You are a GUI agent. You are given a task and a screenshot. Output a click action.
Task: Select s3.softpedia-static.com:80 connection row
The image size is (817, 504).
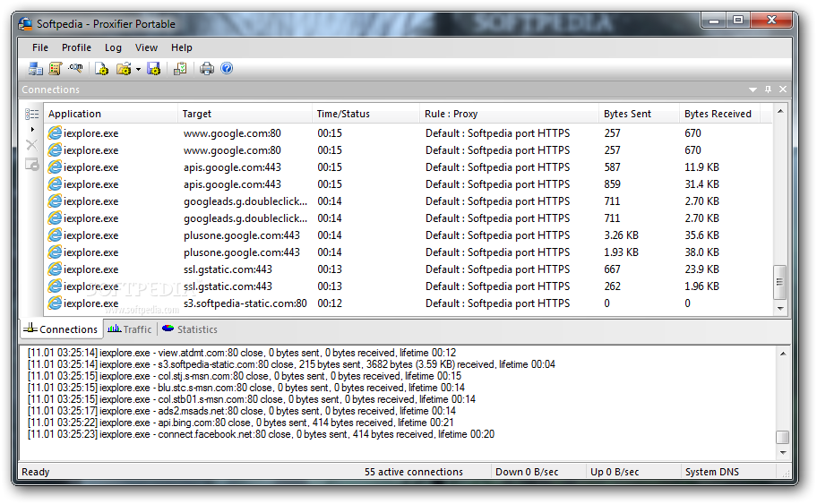tap(408, 303)
